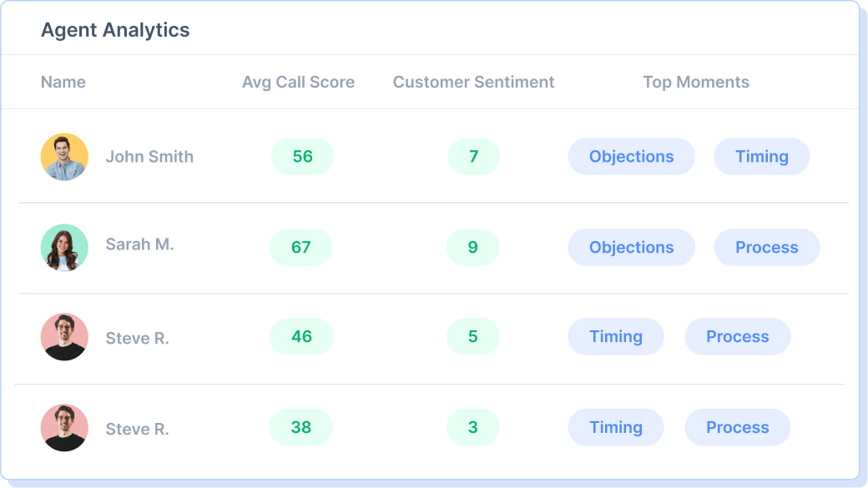This screenshot has width=868, height=488.
Task: Select Sarah M.'s Objections tag
Action: [x=632, y=247]
